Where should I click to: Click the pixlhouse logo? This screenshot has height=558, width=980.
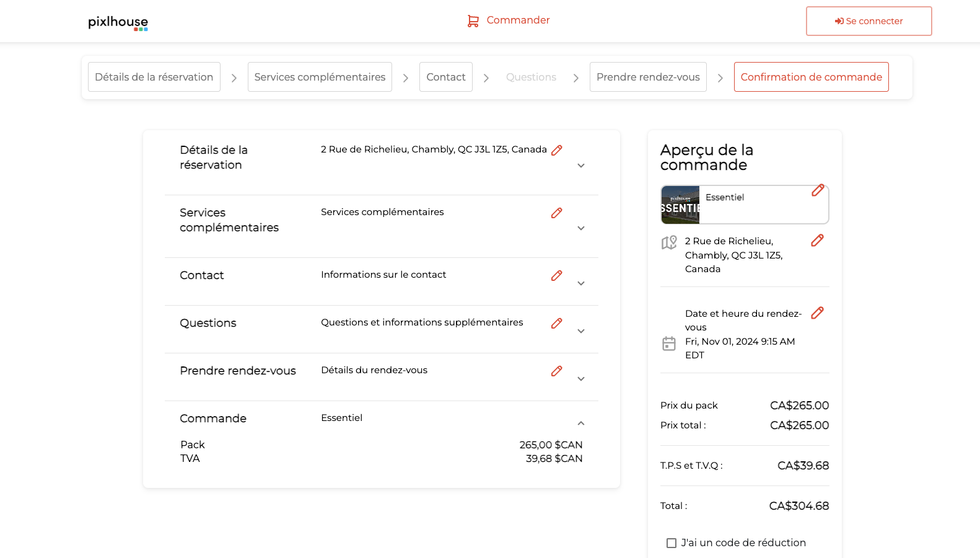click(118, 23)
